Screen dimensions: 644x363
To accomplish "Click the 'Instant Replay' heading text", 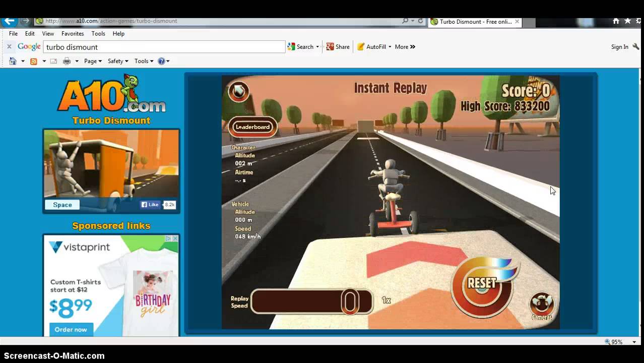I will coord(391,88).
